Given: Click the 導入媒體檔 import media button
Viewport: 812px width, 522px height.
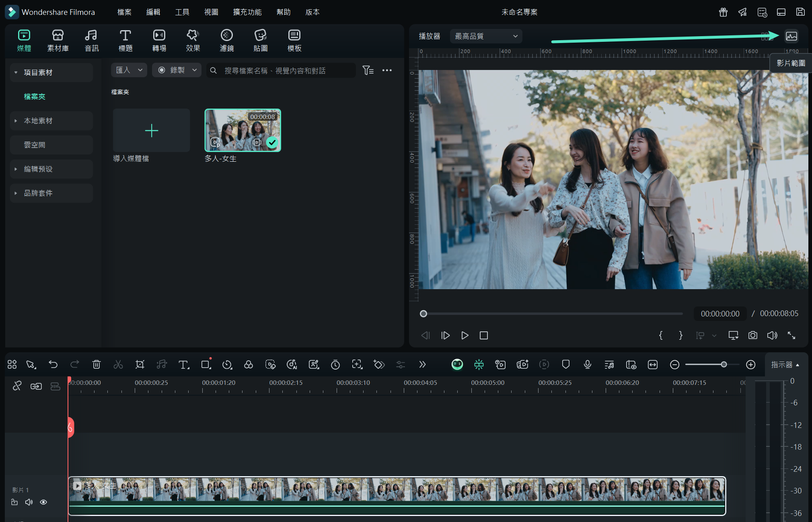Looking at the screenshot, I should tap(151, 131).
